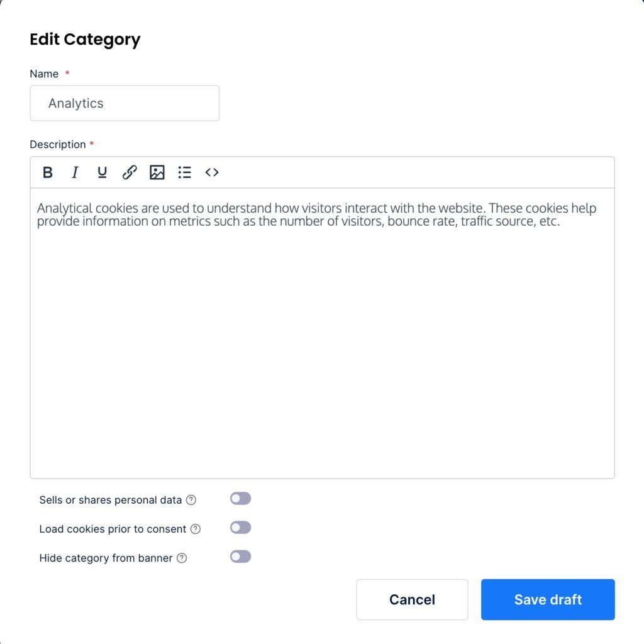
Task: Save the category as a draft
Action: click(548, 599)
